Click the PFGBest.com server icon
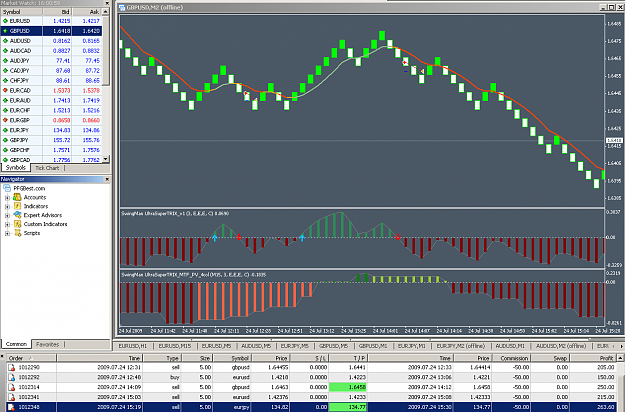 coord(7,188)
